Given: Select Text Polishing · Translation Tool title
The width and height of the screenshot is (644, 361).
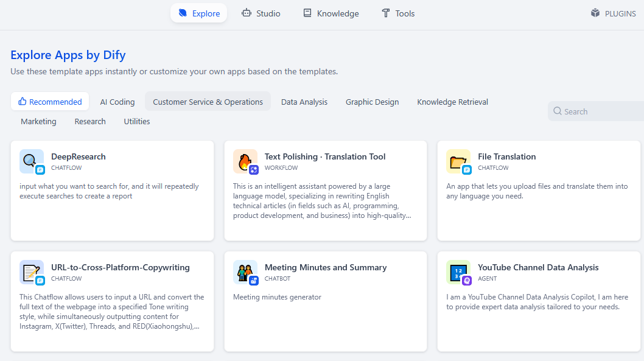Looking at the screenshot, I should [x=325, y=156].
